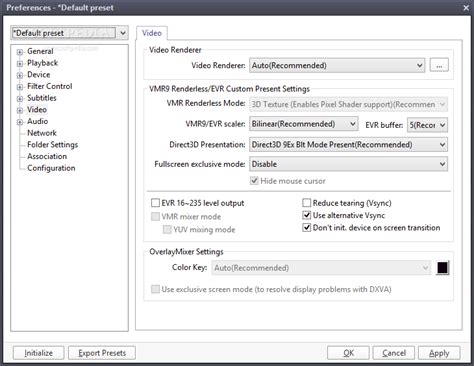
Task: Open the Network settings page
Action: tap(42, 133)
